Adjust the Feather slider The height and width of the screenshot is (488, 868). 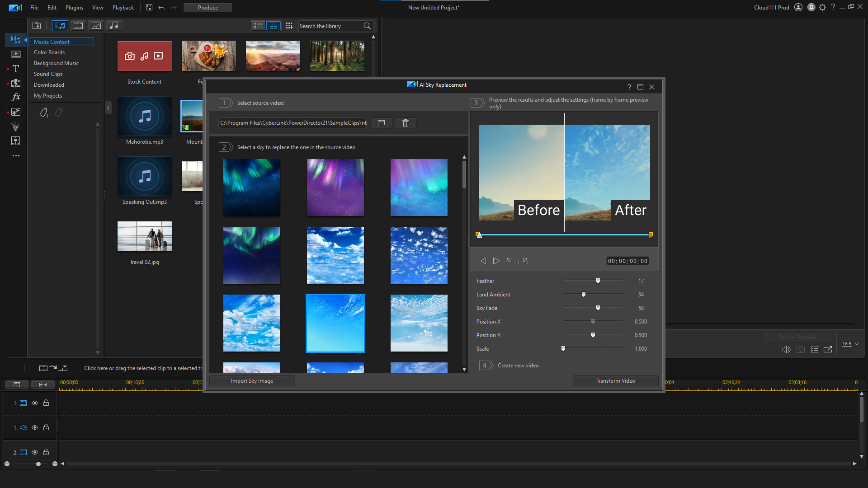click(598, 281)
